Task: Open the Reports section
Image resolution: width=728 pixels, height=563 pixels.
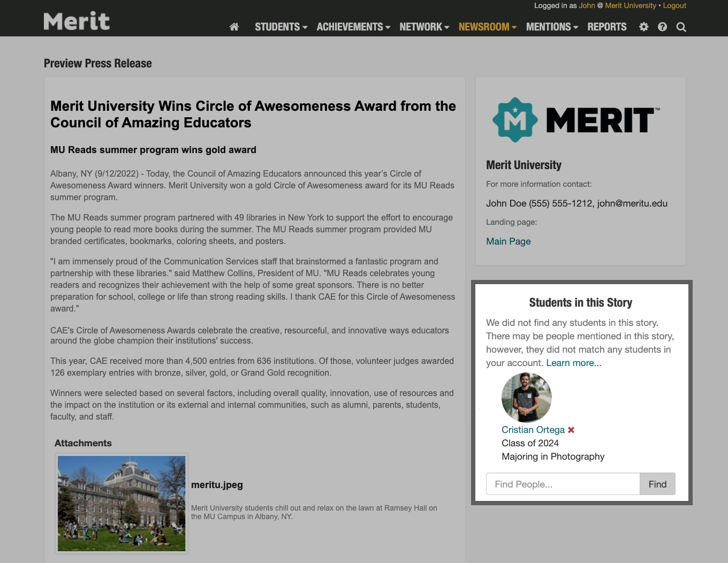Action: tap(606, 27)
